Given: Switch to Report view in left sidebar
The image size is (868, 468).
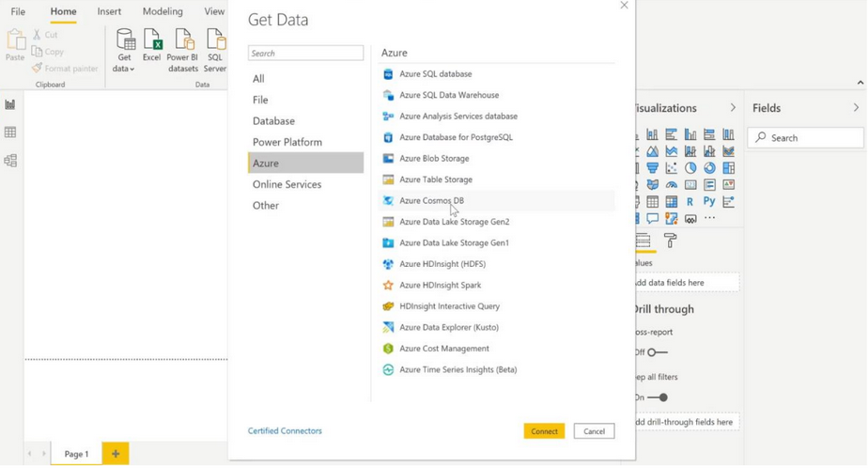Looking at the screenshot, I should tap(10, 104).
